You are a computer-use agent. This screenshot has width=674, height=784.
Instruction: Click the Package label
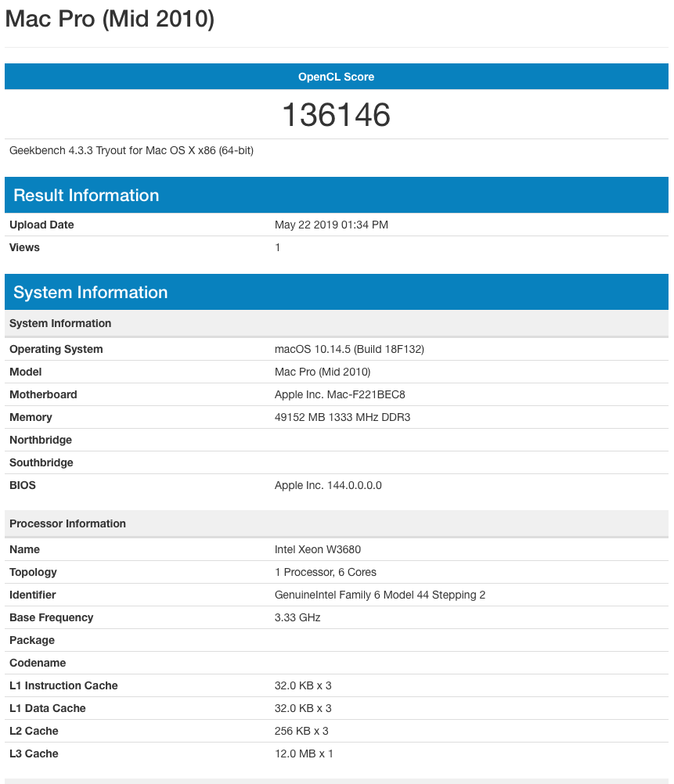tap(32, 641)
